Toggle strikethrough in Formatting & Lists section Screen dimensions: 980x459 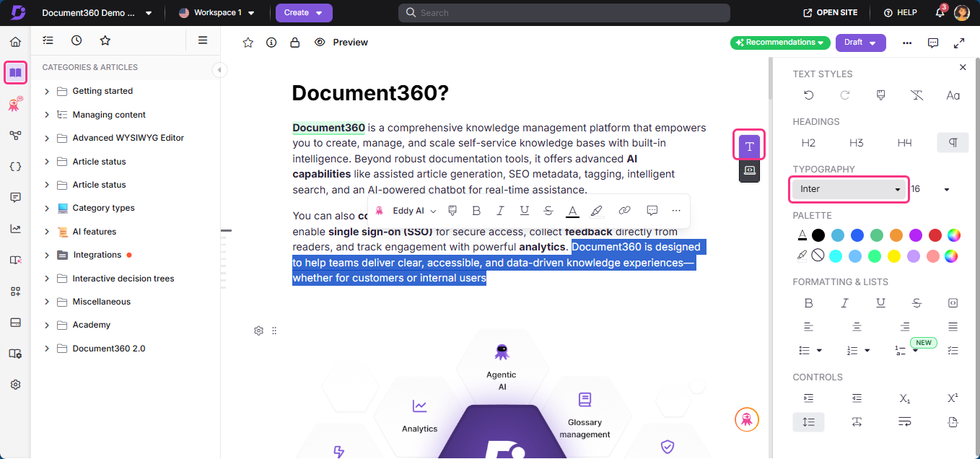point(916,302)
